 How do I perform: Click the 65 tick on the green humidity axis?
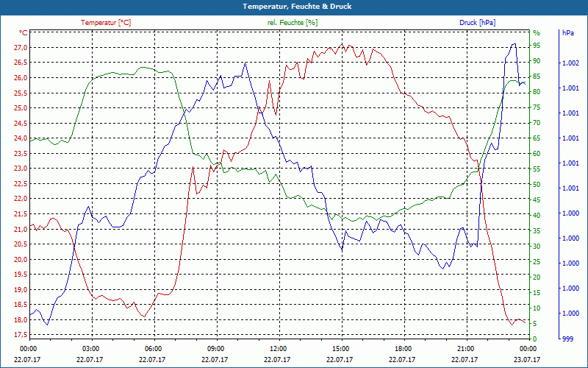(x=537, y=138)
